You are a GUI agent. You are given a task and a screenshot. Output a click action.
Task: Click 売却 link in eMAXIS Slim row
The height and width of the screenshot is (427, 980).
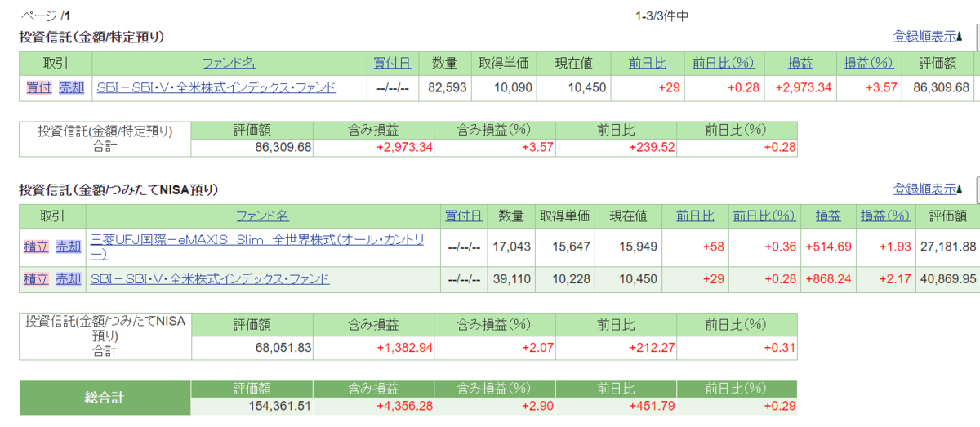click(x=68, y=247)
